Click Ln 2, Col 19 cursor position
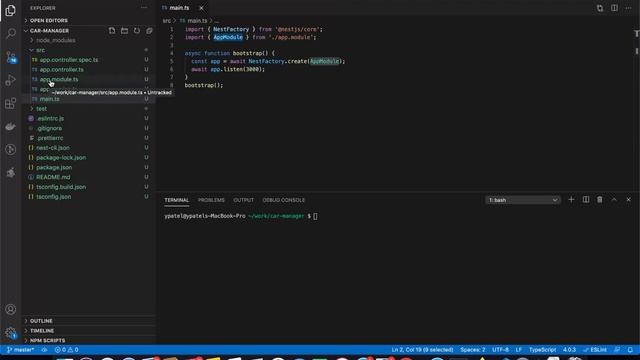The width and height of the screenshot is (640, 360). click(422, 350)
